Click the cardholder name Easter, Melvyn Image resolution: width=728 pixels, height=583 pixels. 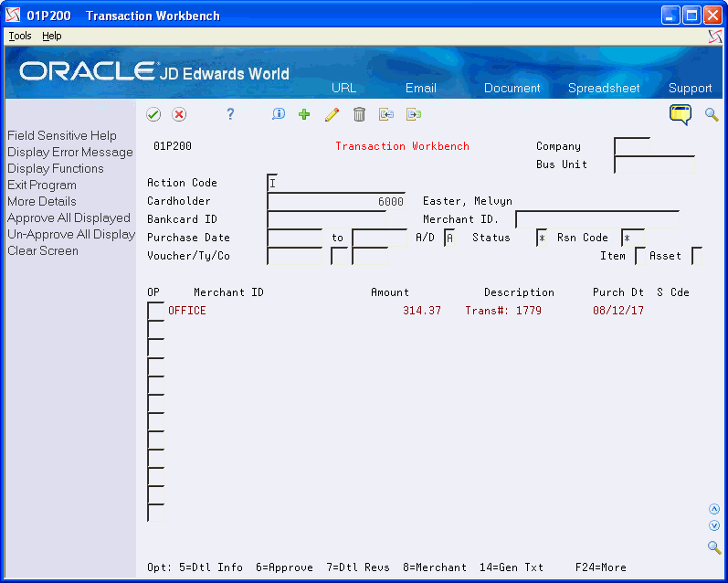[468, 201]
